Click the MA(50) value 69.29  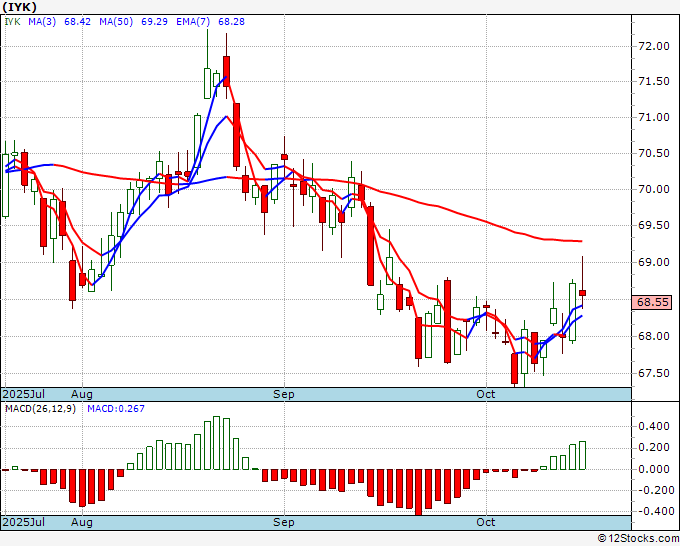154,22
